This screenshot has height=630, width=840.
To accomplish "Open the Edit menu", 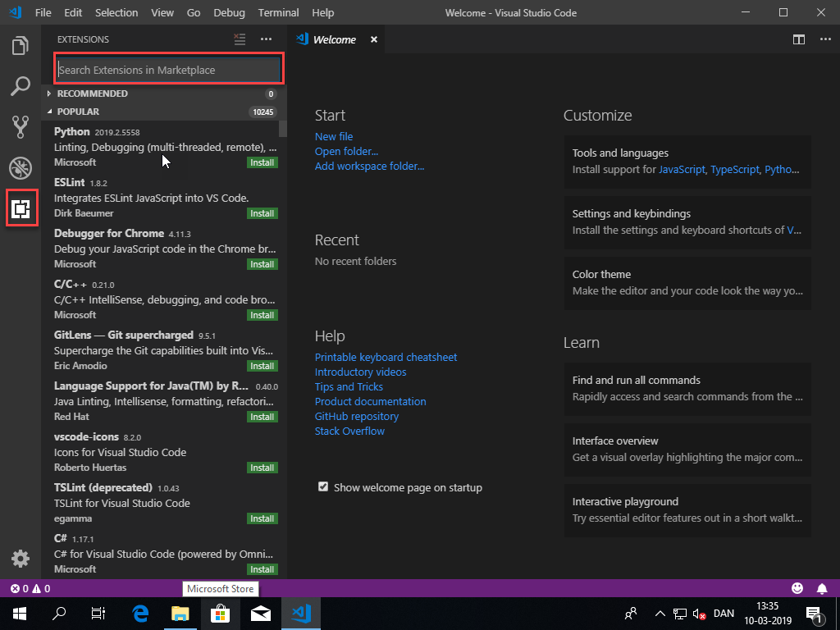I will click(73, 12).
